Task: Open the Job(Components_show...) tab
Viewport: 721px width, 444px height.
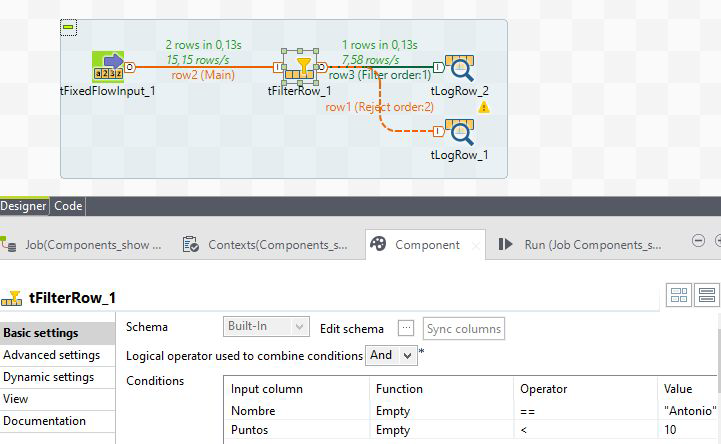Action: (82, 245)
